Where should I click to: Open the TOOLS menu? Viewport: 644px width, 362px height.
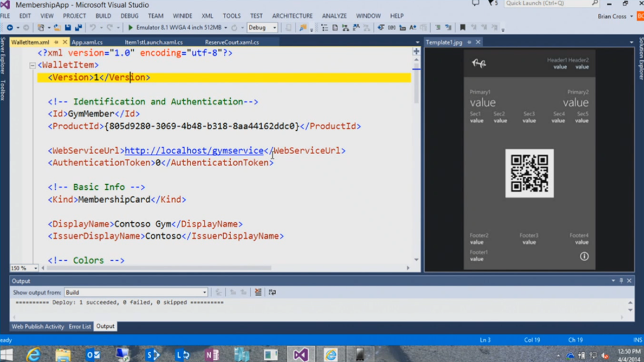(x=231, y=16)
